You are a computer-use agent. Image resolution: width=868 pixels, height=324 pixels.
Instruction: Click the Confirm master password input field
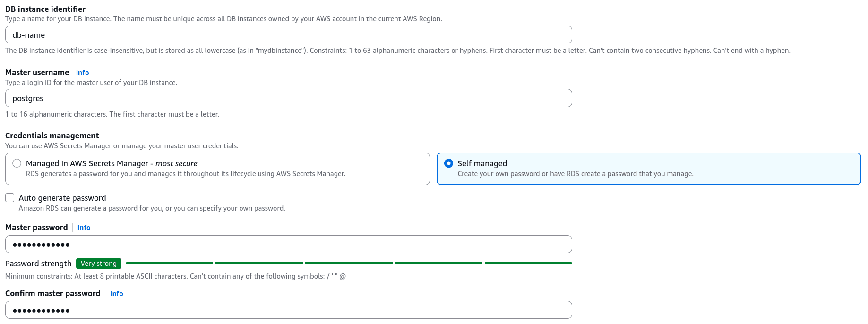[x=288, y=310]
